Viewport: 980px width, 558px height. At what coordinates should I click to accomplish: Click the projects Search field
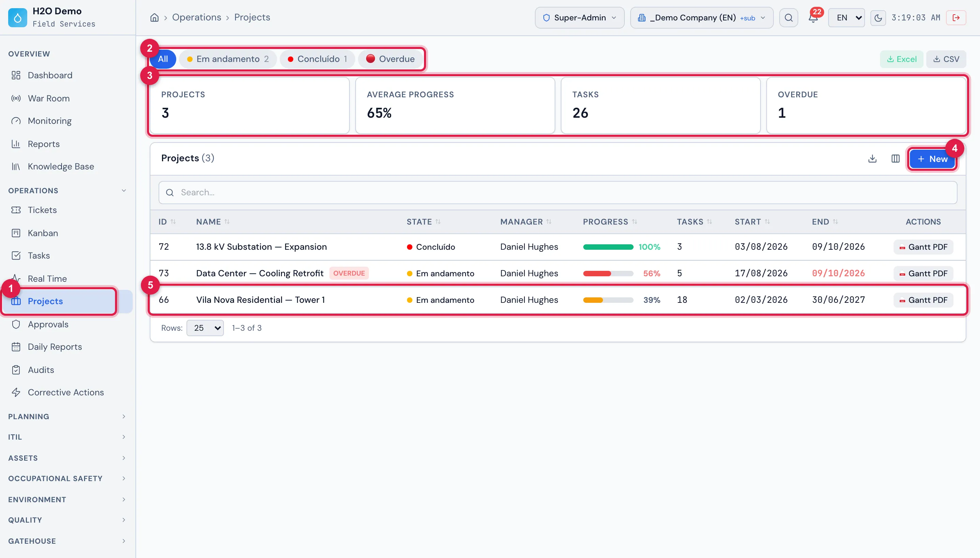pos(558,193)
